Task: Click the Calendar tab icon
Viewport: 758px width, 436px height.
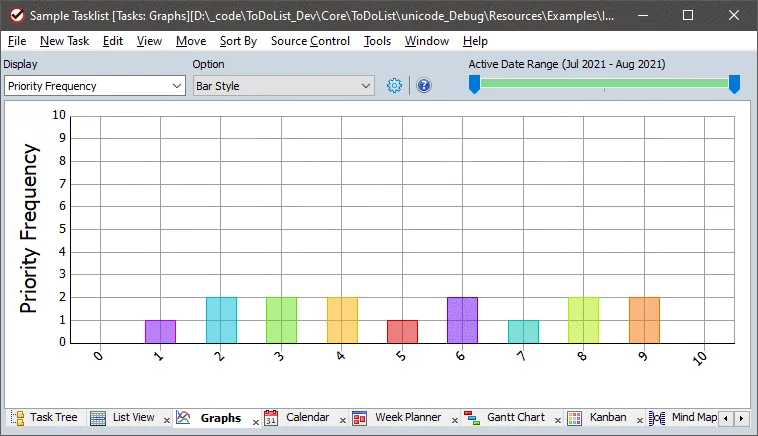Action: click(x=271, y=418)
